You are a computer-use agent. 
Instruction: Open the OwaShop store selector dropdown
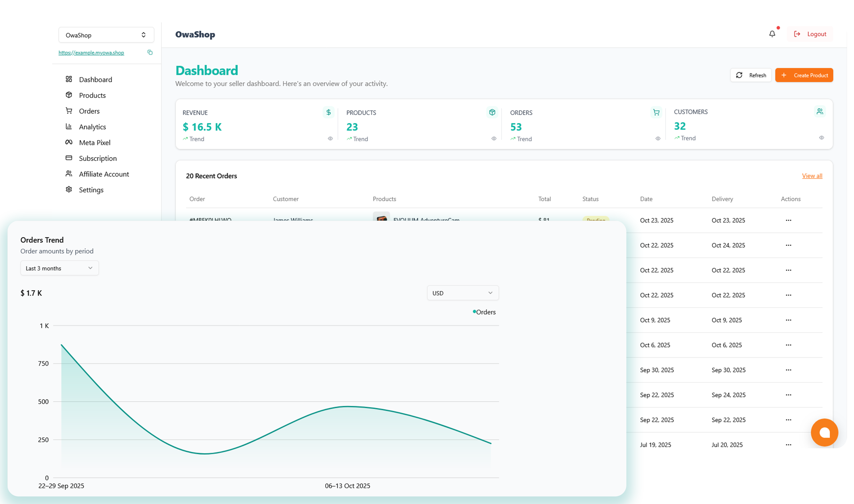coord(106,35)
